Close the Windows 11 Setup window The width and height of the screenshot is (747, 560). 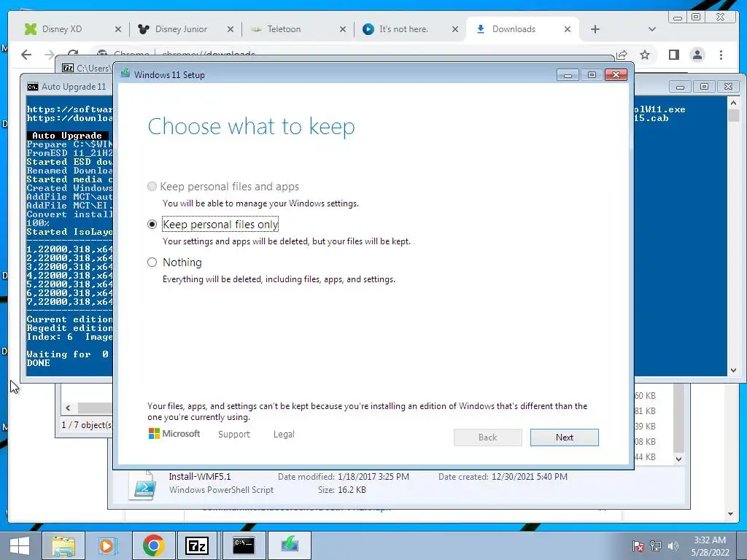[x=616, y=75]
